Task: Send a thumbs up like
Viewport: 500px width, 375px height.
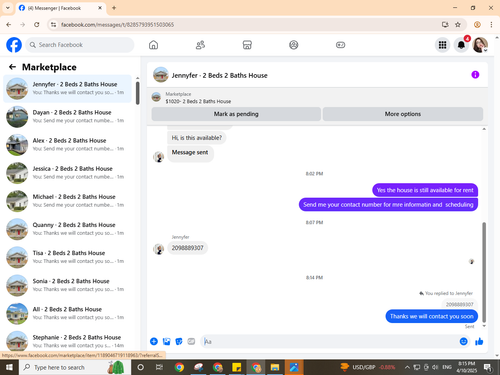Action: (479, 341)
